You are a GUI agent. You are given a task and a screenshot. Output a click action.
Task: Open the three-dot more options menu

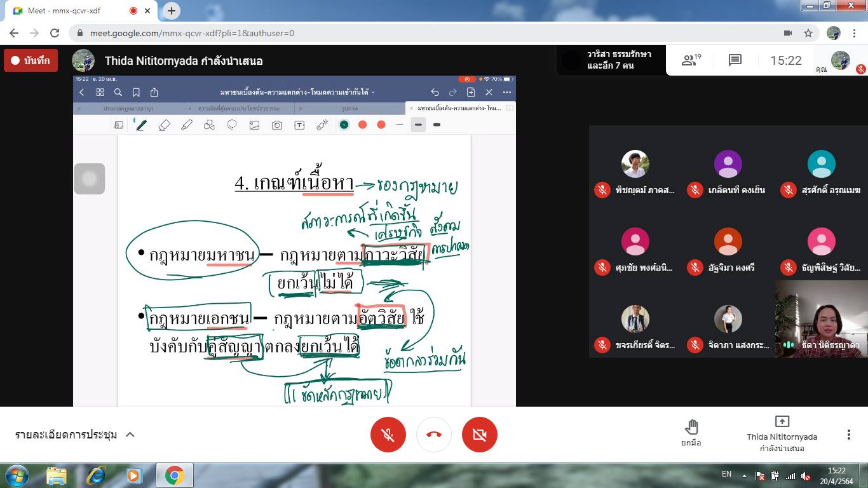point(848,435)
